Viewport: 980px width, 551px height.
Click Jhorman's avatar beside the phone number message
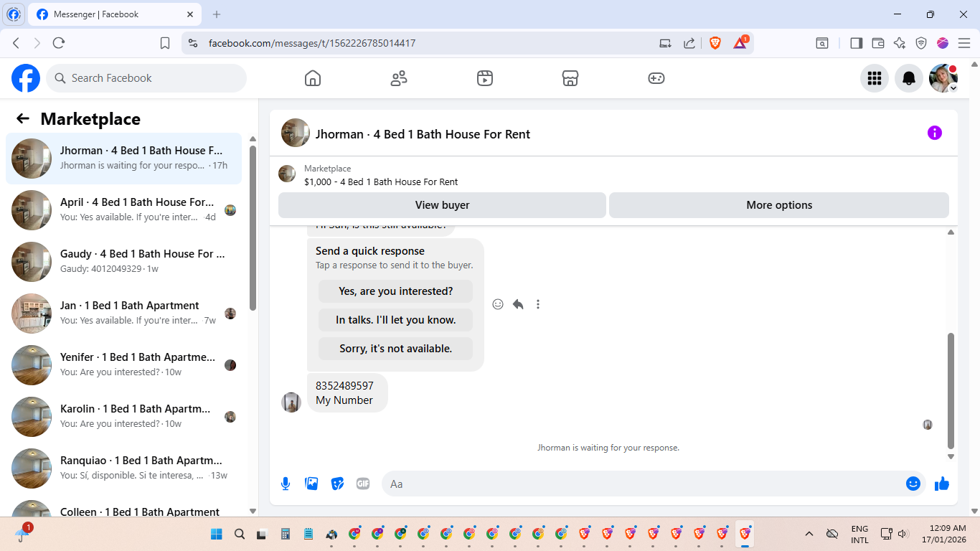click(291, 402)
